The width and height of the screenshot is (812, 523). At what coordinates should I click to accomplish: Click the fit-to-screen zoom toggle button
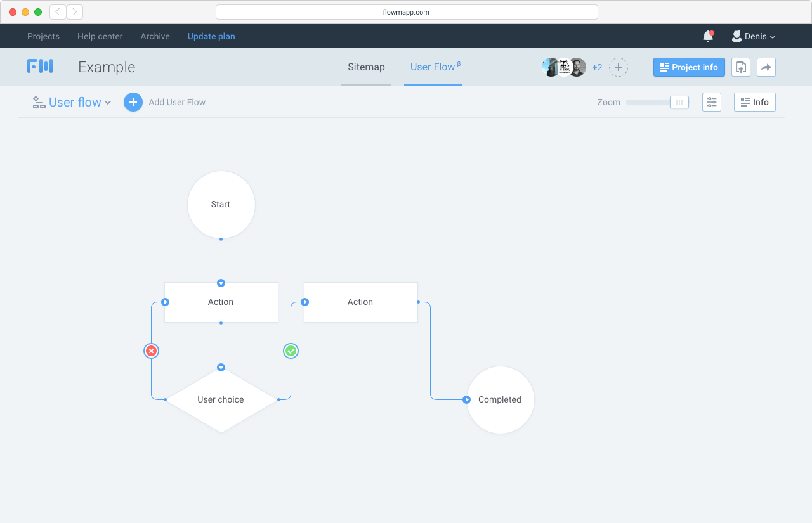click(x=679, y=101)
